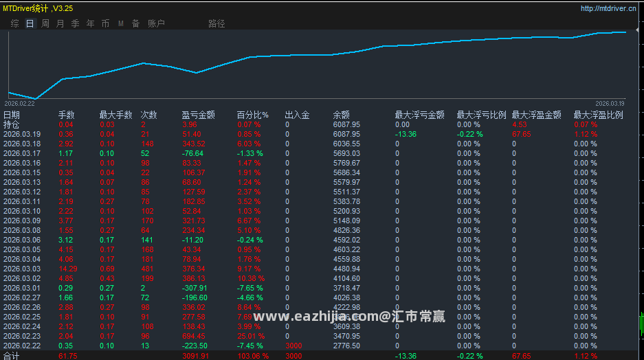Viewport: 644px width, 360px height.
Task: Select the 2026.03.01 date row
Action: coord(22,288)
